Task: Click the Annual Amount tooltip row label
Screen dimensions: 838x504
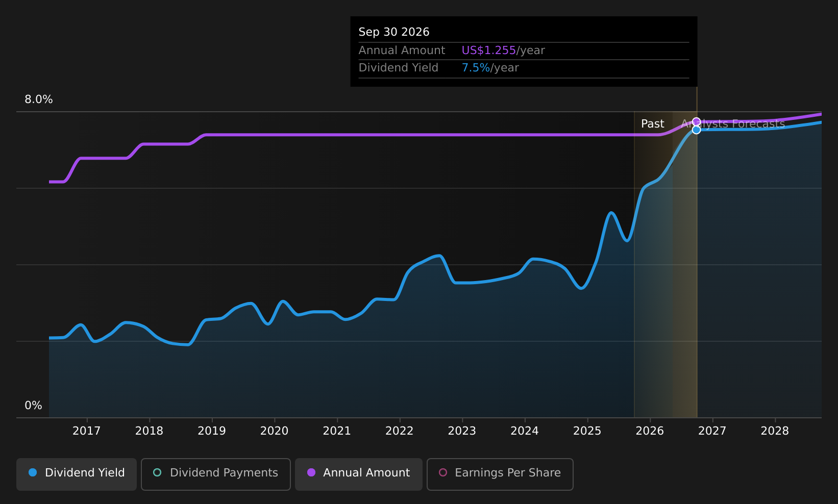Action: pyautogui.click(x=402, y=51)
